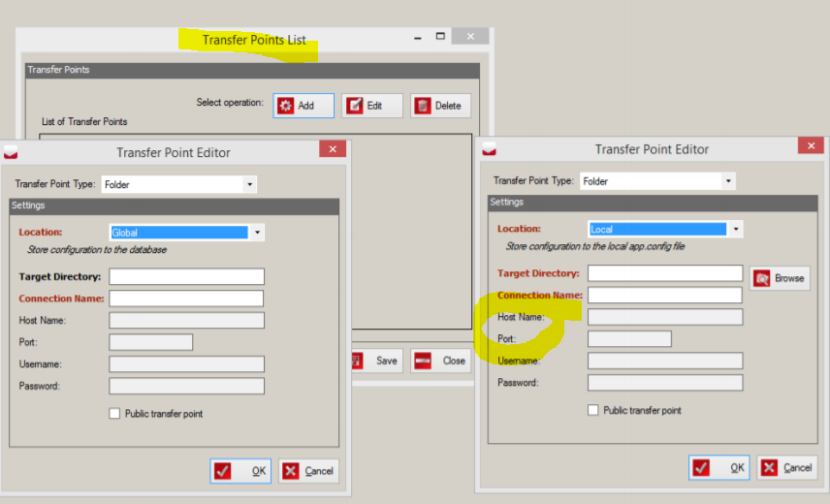Click Port field in right editor
The image size is (830, 504).
click(x=629, y=339)
